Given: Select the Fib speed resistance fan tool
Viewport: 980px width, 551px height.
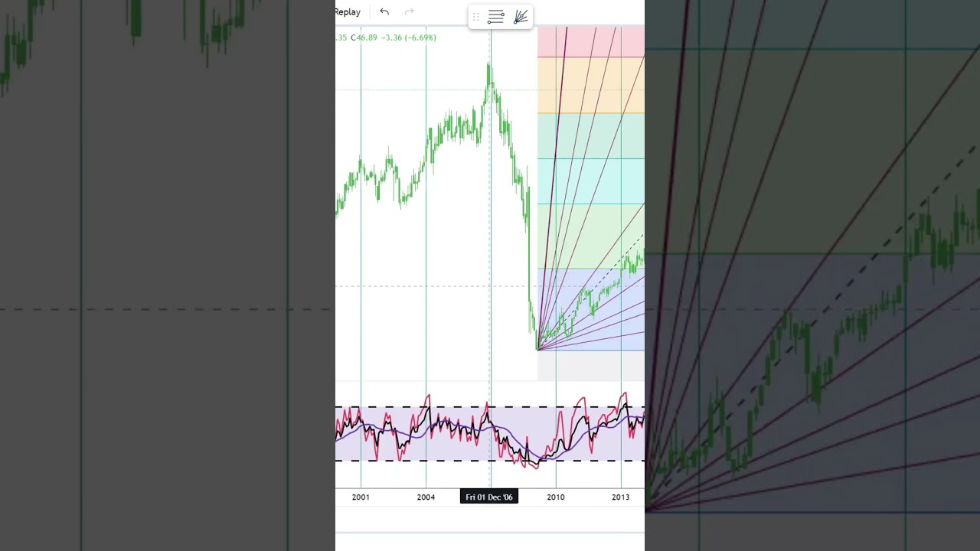Looking at the screenshot, I should pyautogui.click(x=521, y=17).
